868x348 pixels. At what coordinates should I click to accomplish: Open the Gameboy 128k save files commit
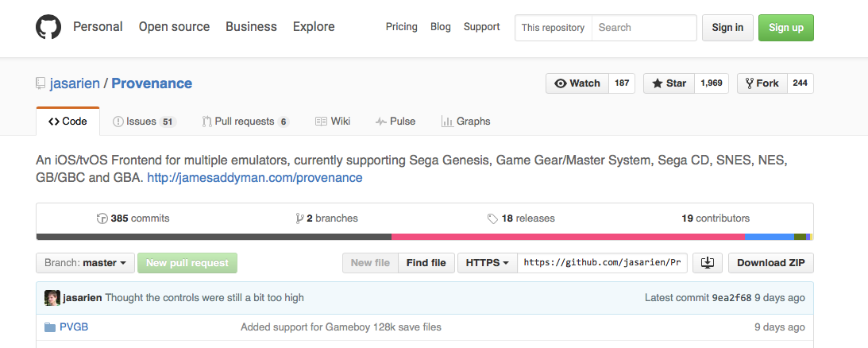(x=341, y=327)
